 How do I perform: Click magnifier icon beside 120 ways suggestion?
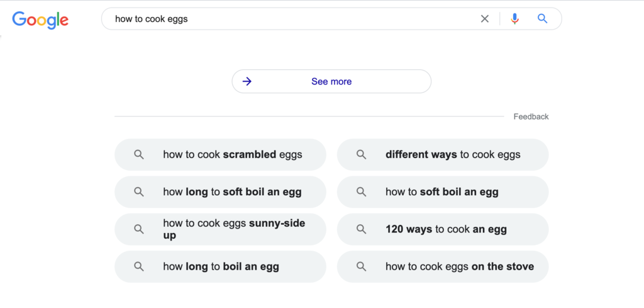pyautogui.click(x=361, y=229)
